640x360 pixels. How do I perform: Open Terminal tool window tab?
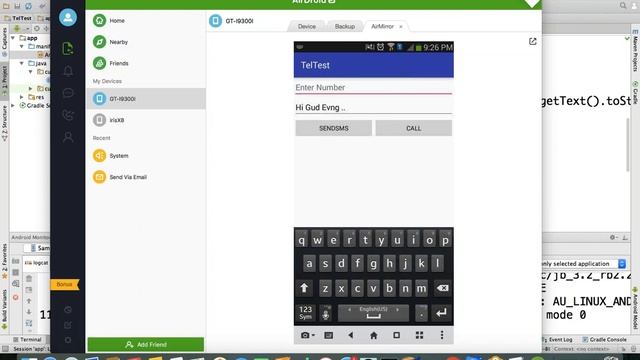coord(27,339)
